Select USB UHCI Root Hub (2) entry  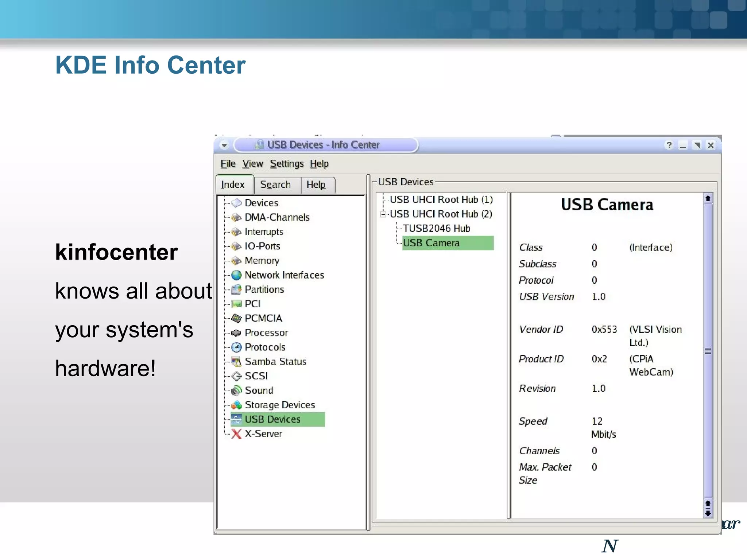(x=441, y=214)
